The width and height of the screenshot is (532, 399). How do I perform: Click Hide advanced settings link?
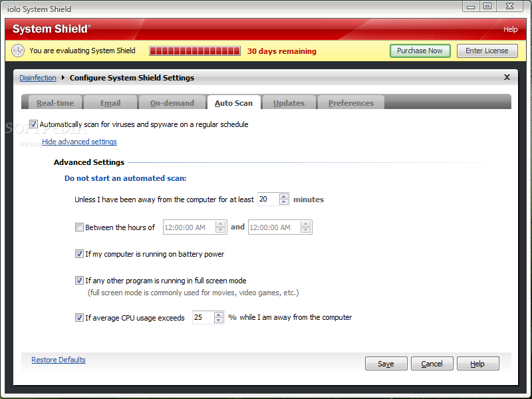[x=79, y=142]
